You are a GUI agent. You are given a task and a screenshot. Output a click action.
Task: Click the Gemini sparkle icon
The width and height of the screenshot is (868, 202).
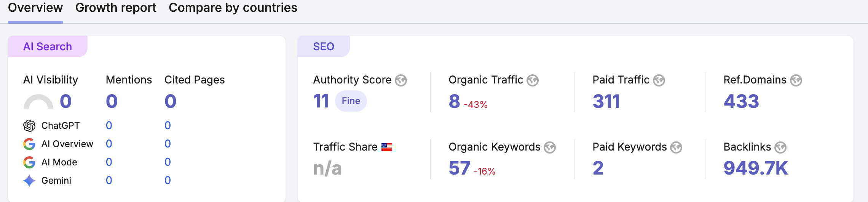(29, 180)
